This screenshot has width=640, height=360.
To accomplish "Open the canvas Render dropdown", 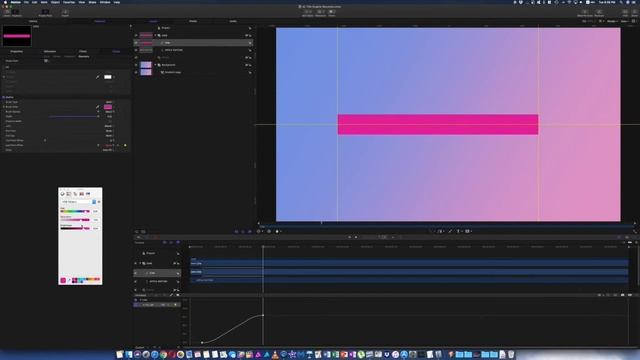I will [612, 21].
